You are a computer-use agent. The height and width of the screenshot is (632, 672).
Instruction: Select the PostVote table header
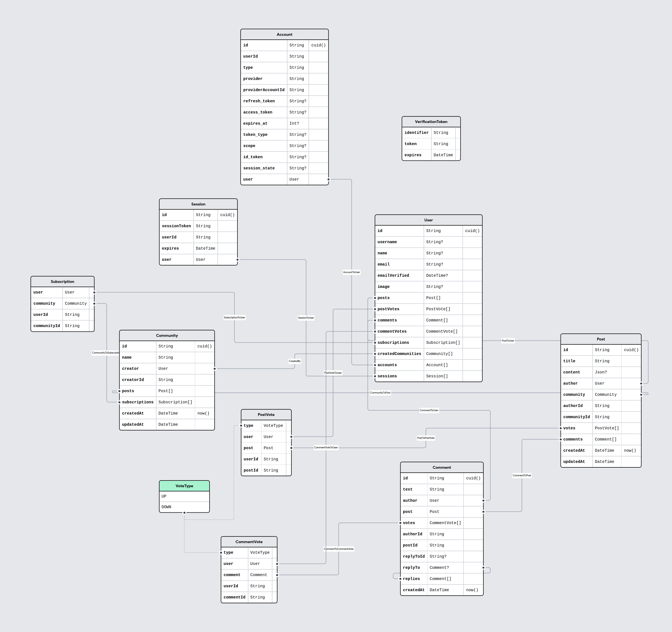point(266,415)
